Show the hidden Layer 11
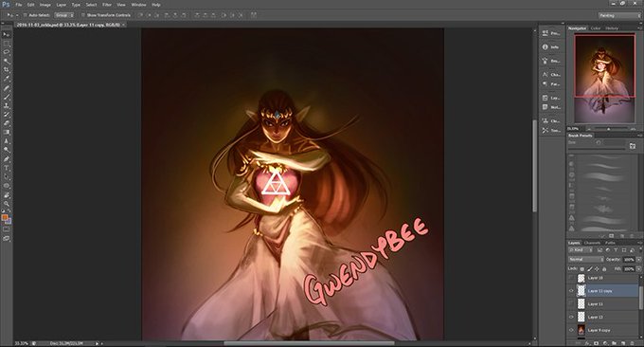Screen dimensions: 644x347 [571, 303]
